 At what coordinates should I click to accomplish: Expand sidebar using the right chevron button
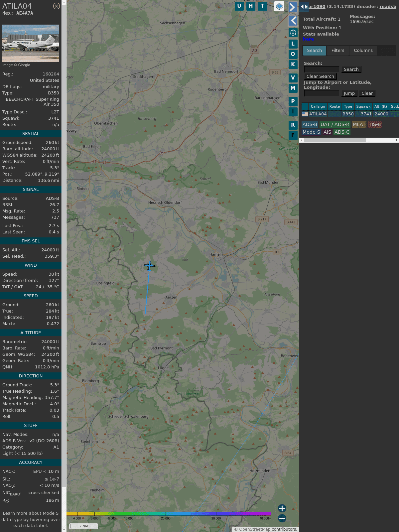click(x=292, y=7)
